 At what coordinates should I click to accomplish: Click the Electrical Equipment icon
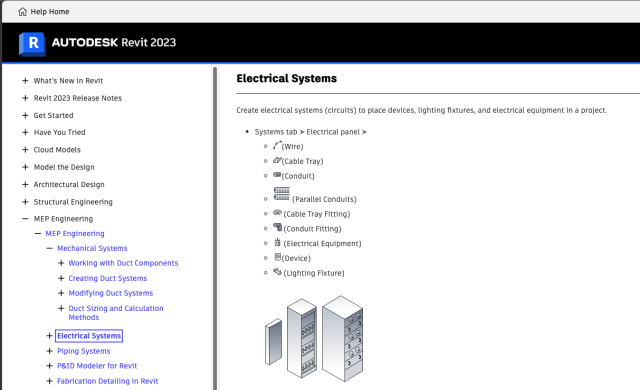pos(278,242)
